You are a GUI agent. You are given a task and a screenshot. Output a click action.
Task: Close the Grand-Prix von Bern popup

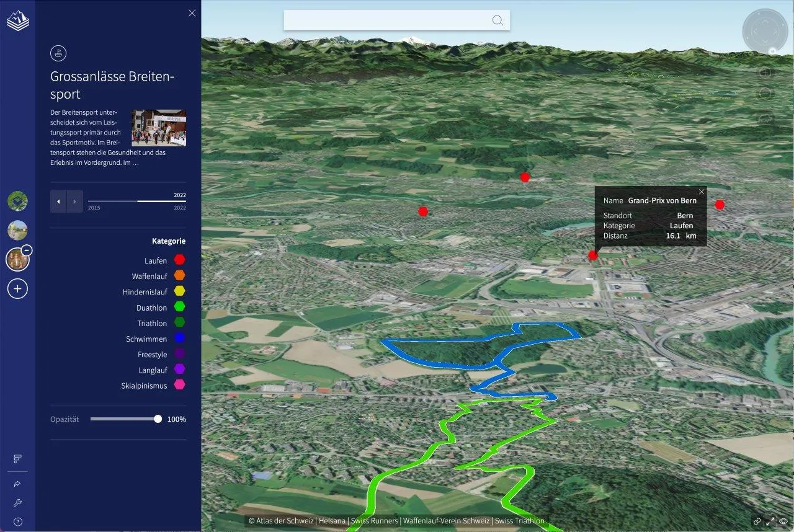pos(702,192)
